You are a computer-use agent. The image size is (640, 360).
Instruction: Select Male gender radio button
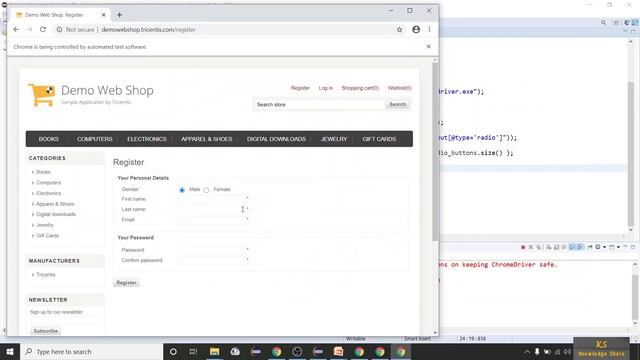[x=182, y=190]
